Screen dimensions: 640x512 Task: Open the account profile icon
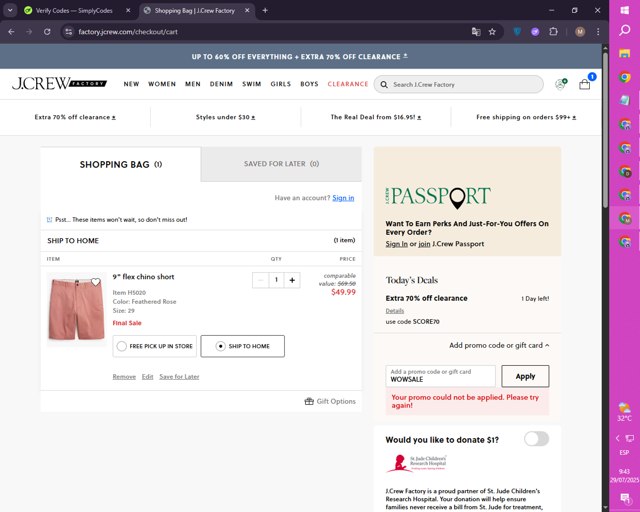(561, 84)
